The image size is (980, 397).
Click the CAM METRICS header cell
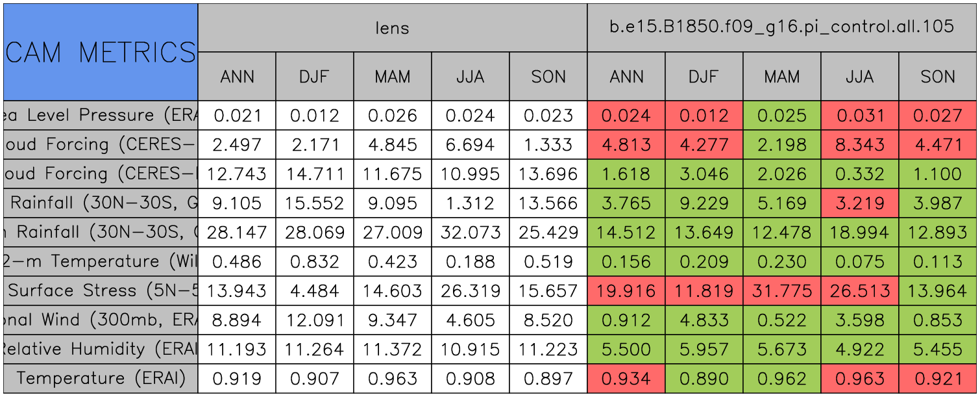[x=100, y=52]
